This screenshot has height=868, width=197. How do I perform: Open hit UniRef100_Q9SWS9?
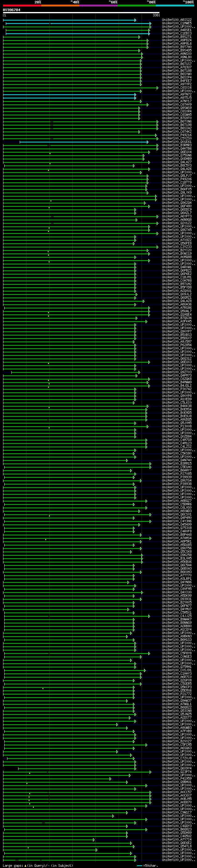tap(177, 108)
